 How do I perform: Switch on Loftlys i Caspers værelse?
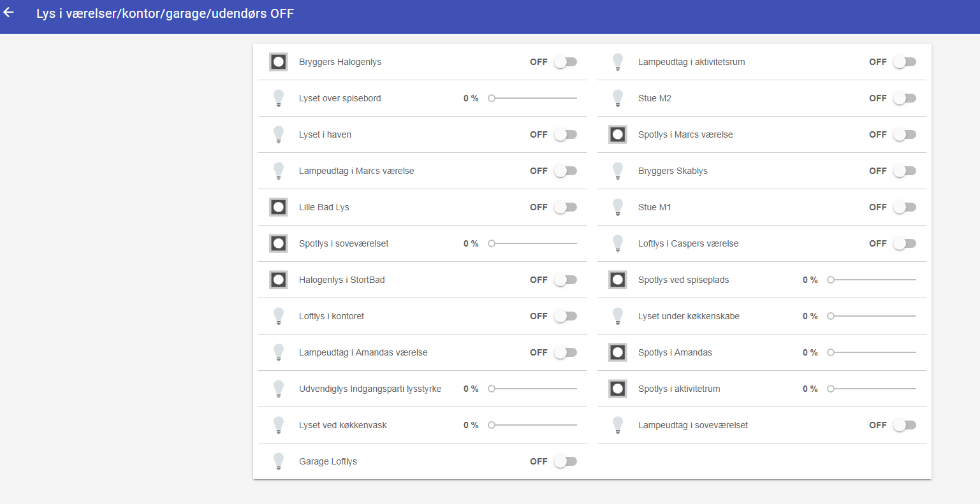click(904, 243)
